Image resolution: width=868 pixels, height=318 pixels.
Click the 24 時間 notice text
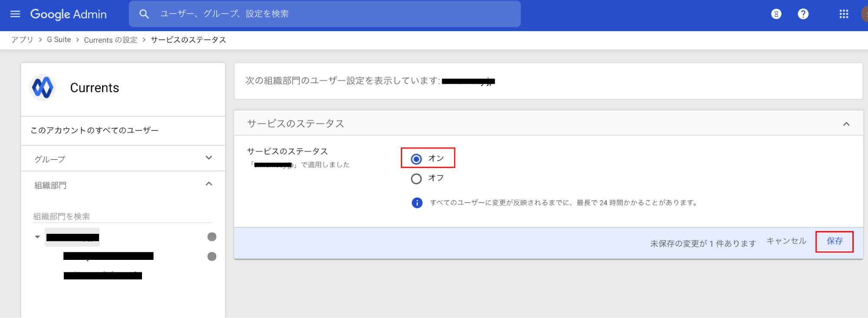point(564,203)
